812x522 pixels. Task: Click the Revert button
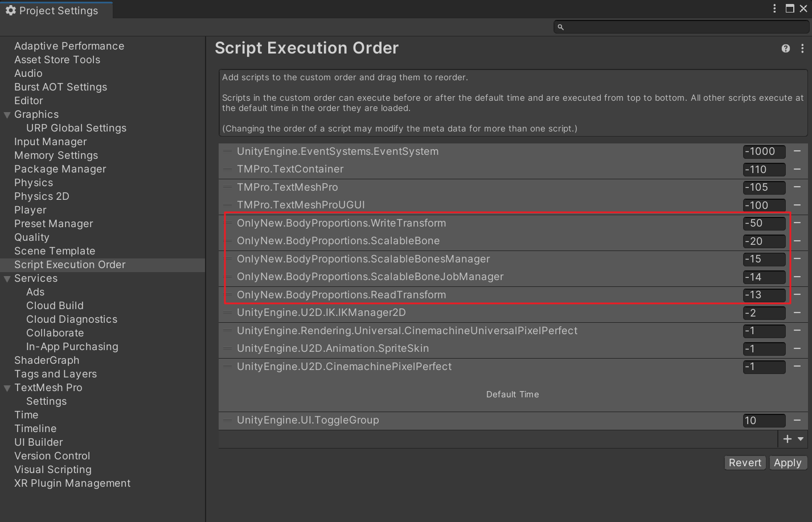pyautogui.click(x=745, y=463)
